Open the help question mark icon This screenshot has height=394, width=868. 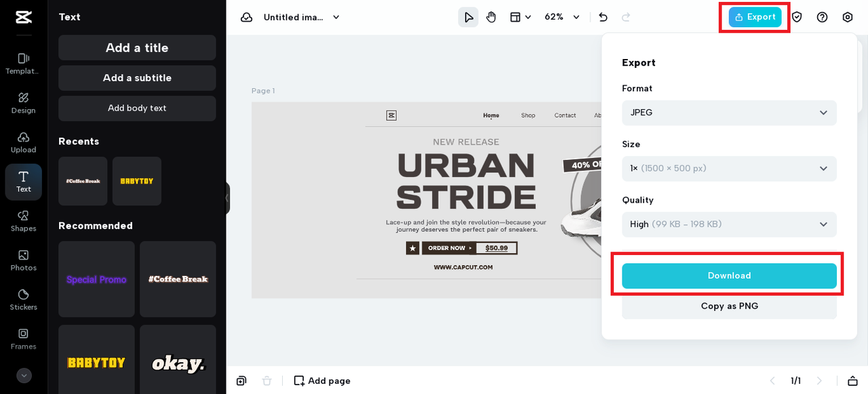click(822, 17)
